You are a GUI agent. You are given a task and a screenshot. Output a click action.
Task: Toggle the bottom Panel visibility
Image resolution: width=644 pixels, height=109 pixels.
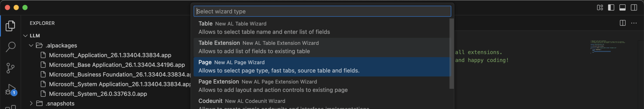click(x=623, y=8)
